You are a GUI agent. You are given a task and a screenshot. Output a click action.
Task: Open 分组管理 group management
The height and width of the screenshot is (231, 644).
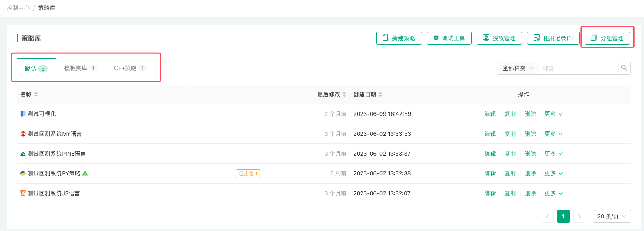click(x=607, y=38)
